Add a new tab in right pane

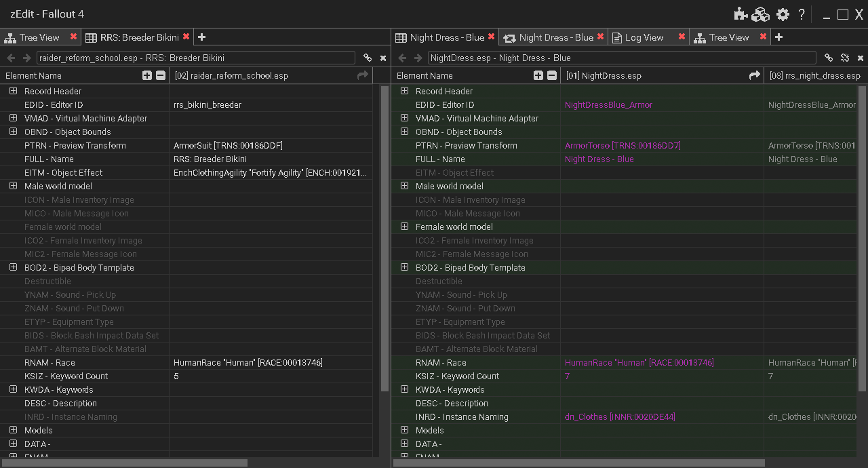click(x=778, y=37)
